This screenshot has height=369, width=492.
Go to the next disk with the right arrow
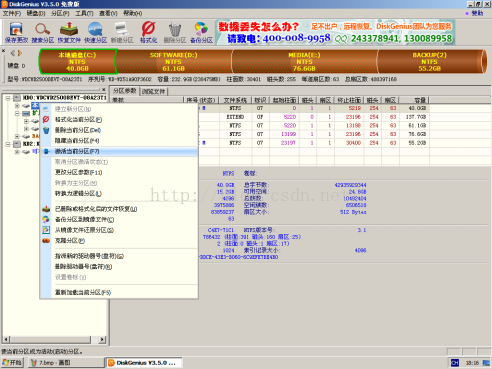20,53
